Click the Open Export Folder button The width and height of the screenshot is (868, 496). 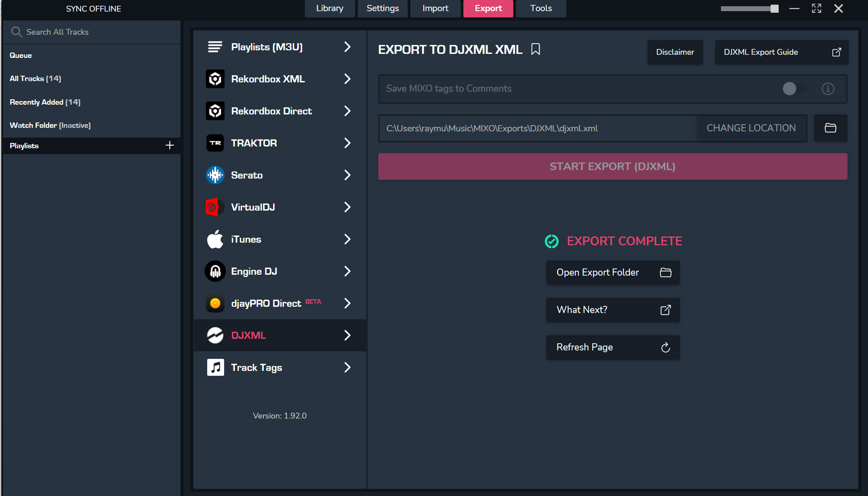[613, 272]
